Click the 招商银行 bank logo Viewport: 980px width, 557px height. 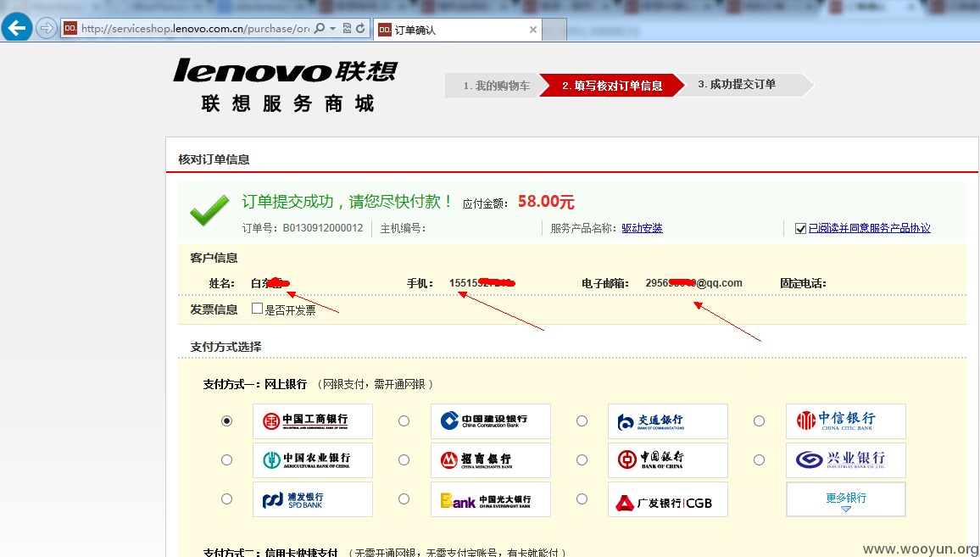(x=491, y=460)
